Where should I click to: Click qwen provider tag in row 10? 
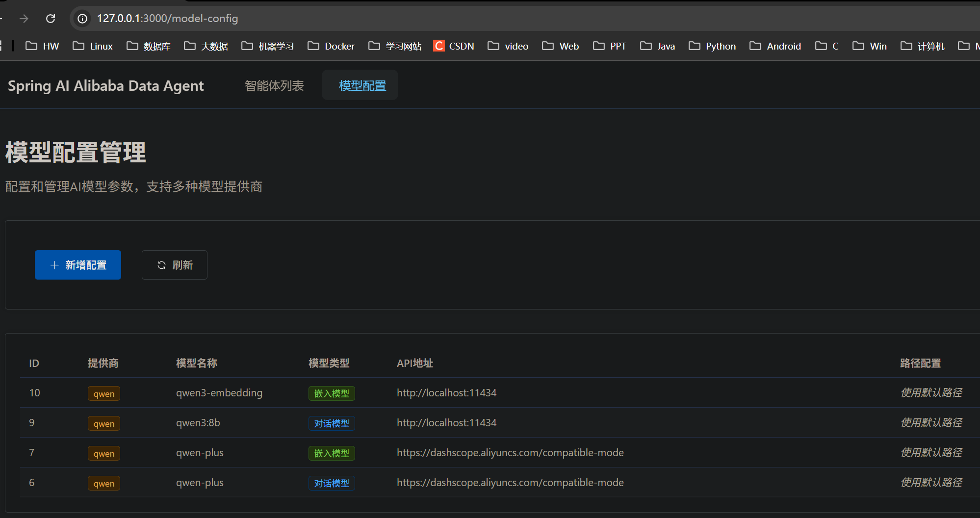(104, 393)
